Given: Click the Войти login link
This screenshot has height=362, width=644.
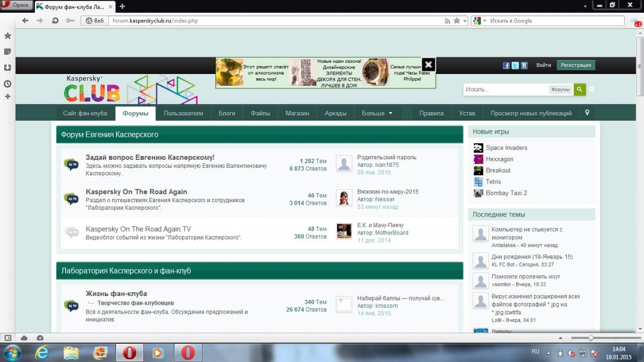Looking at the screenshot, I should pos(544,65).
